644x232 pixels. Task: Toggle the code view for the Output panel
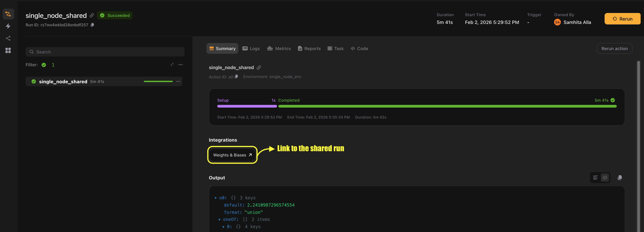pyautogui.click(x=605, y=177)
